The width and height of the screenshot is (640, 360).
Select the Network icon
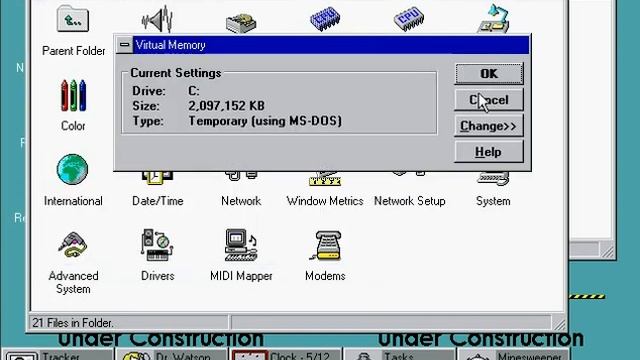pos(241,176)
